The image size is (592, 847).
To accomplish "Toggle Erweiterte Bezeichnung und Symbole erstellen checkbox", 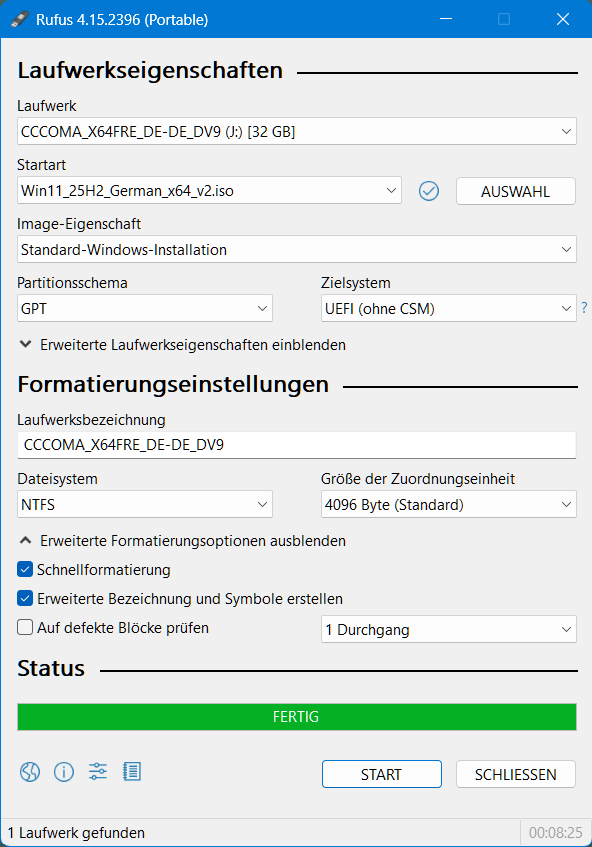I will click(x=25, y=599).
